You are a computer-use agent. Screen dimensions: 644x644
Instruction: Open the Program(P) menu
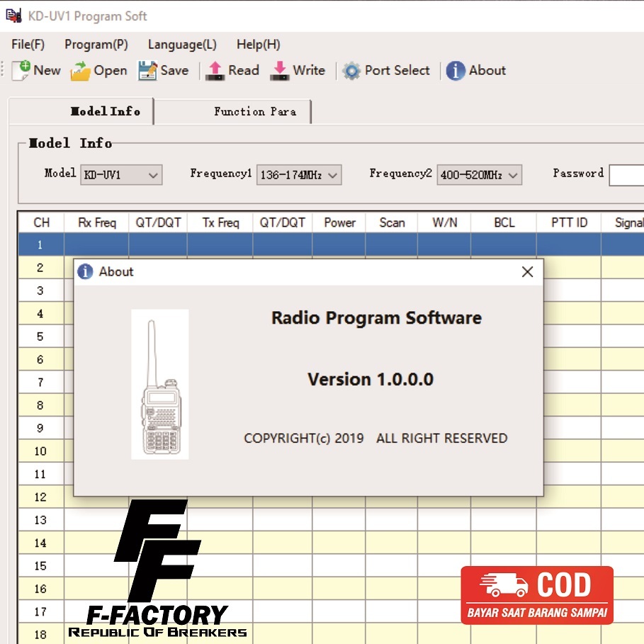[x=96, y=44]
